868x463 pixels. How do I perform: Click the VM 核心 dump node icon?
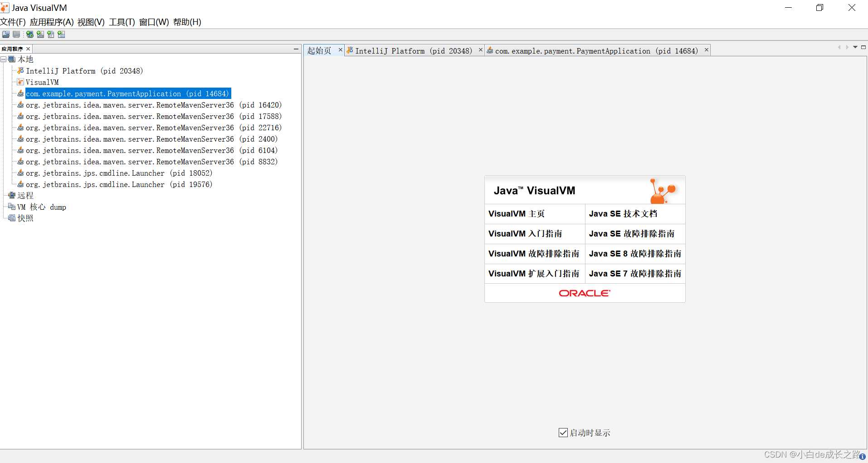pos(12,207)
